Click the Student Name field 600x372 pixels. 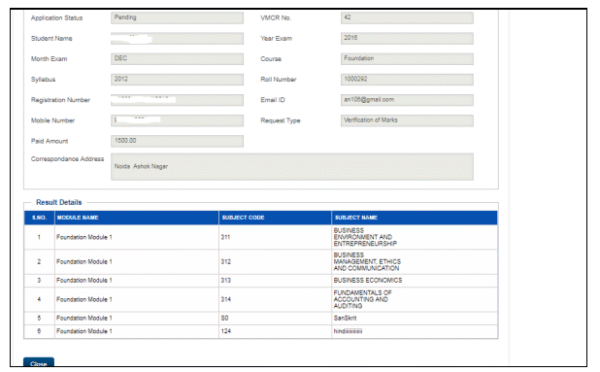(177, 38)
